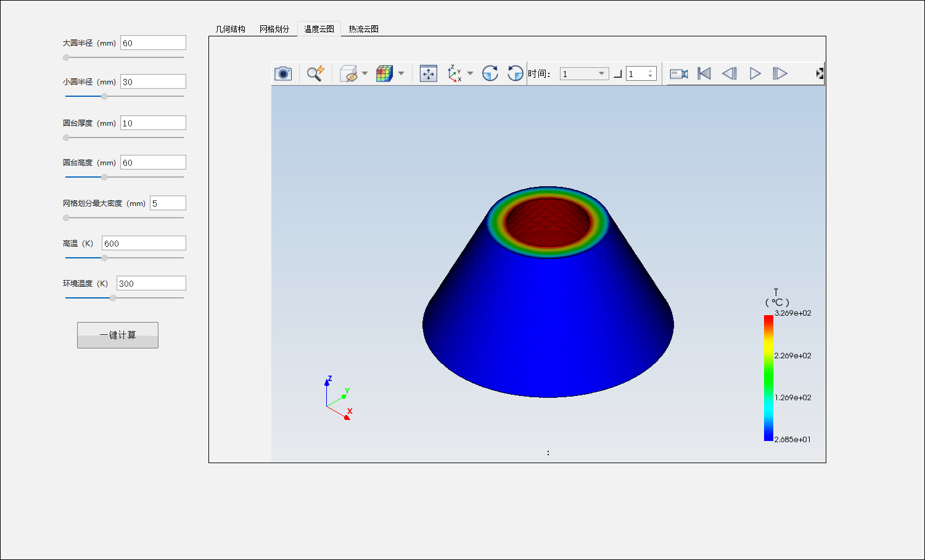Click the temperature color legend bar
The height and width of the screenshot is (560, 925).
tap(768, 378)
